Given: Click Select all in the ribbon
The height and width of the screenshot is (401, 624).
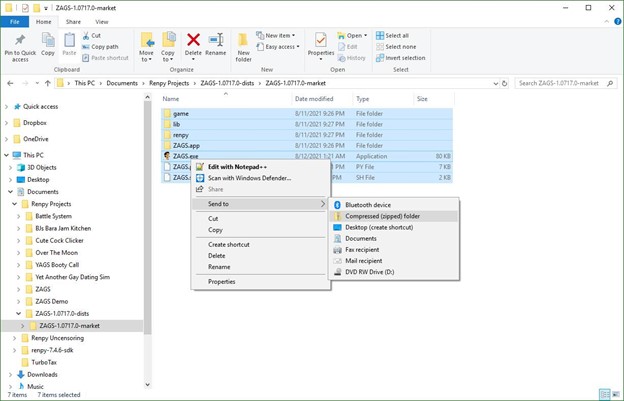Looking at the screenshot, I should (396, 35).
